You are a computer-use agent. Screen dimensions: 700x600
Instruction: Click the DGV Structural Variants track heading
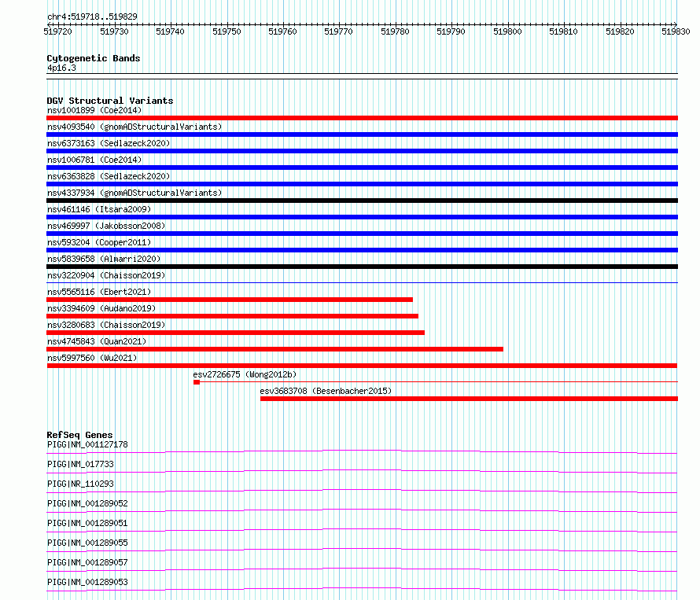tap(110, 101)
